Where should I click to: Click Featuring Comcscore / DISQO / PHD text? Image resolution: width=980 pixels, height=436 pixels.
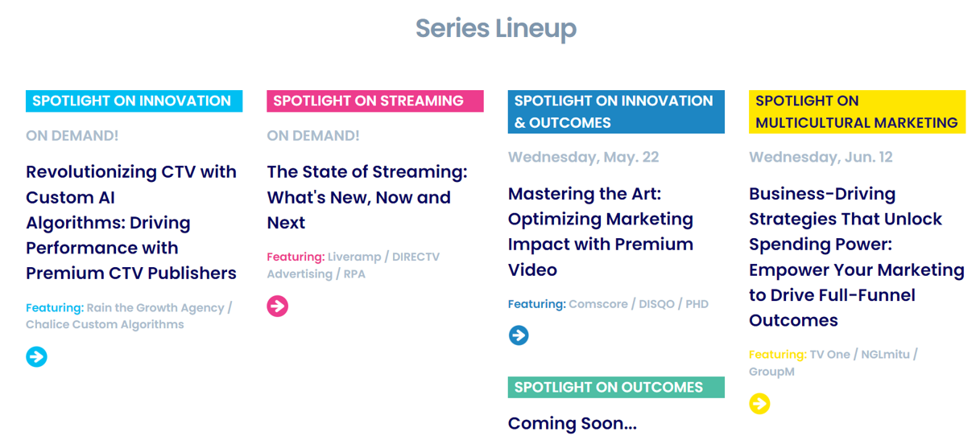(609, 304)
